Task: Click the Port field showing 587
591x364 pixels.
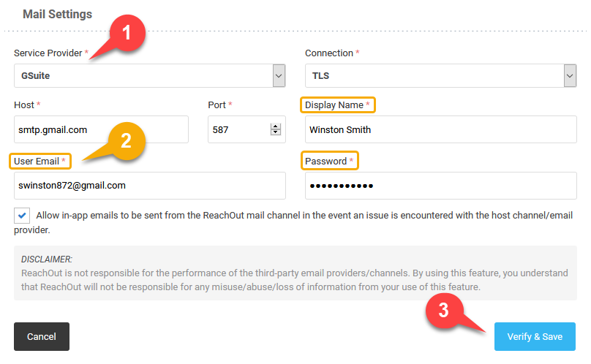Action: click(x=246, y=129)
